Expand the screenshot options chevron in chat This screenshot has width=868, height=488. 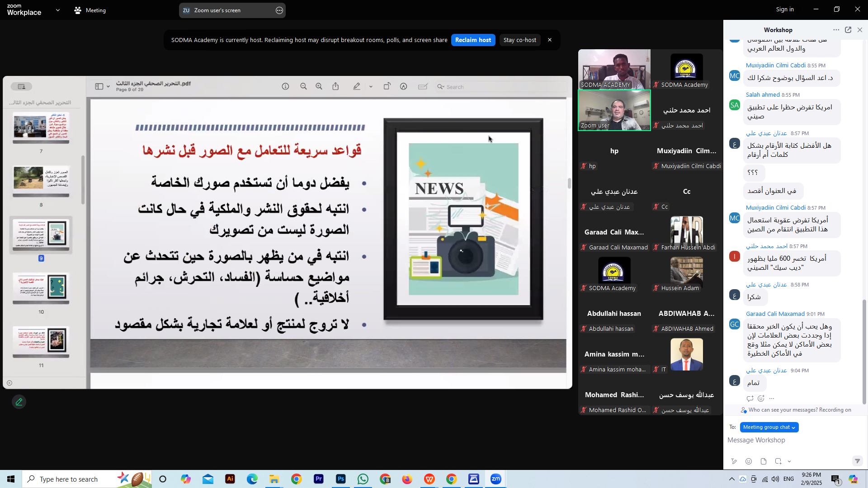789,461
